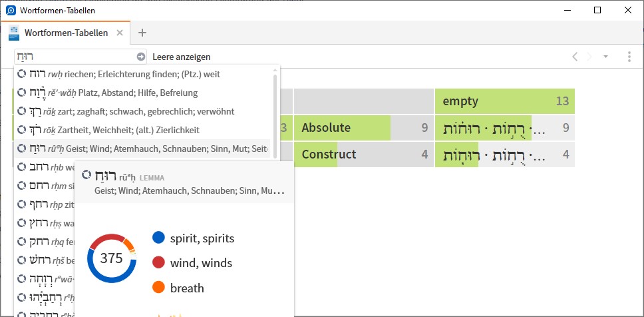Viewport: 644px width, 317px height.
Task: Open the new tab plus button
Action: point(142,33)
